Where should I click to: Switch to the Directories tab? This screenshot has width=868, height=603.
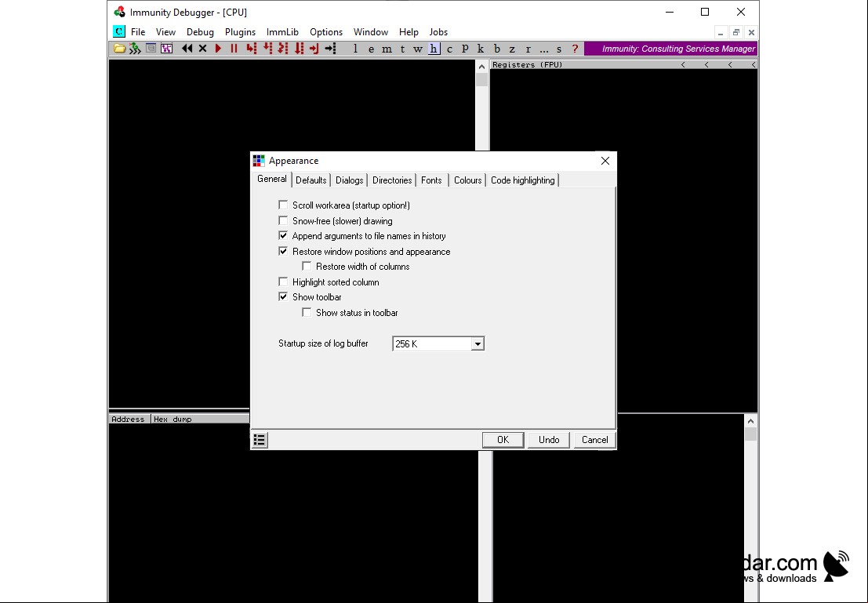tap(392, 180)
